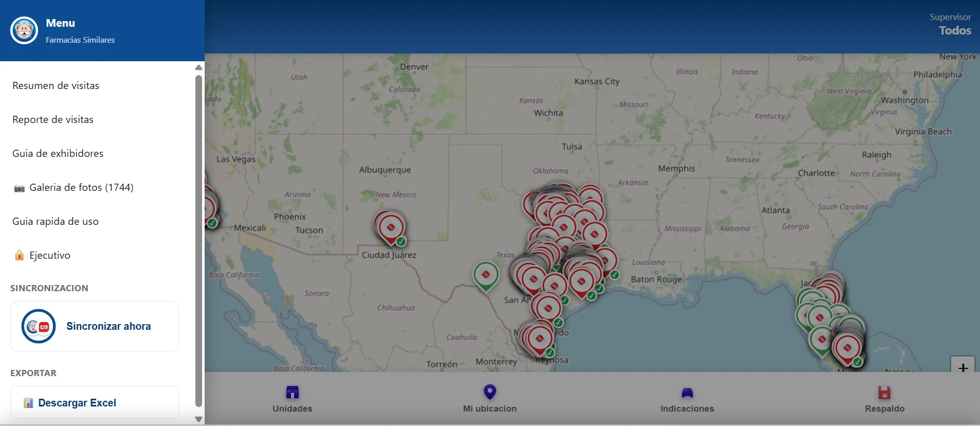Viewport: 980px width, 426px height.
Task: Open Resumen de visitas
Action: 56,86
